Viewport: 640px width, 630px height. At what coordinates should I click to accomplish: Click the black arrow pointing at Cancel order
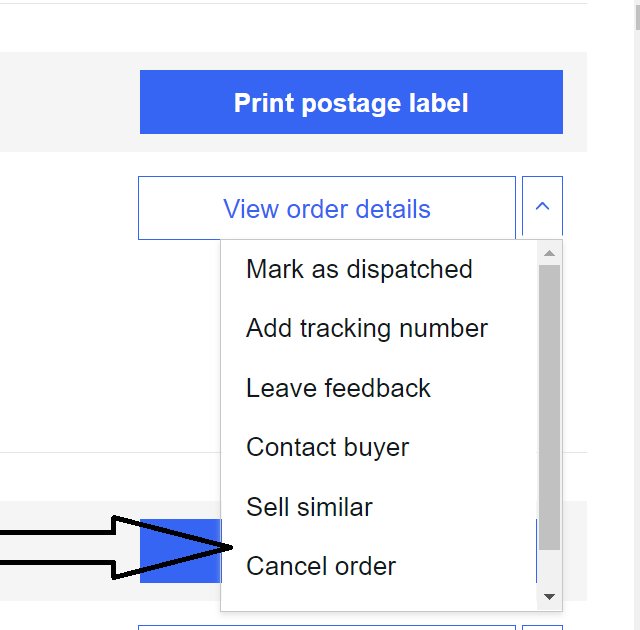click(x=120, y=547)
